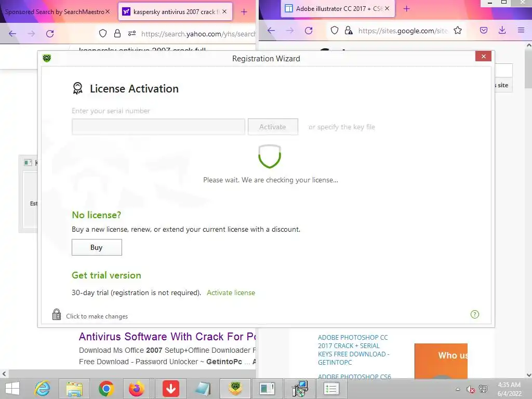
Task: Click the network tray icon
Action: pos(483,389)
